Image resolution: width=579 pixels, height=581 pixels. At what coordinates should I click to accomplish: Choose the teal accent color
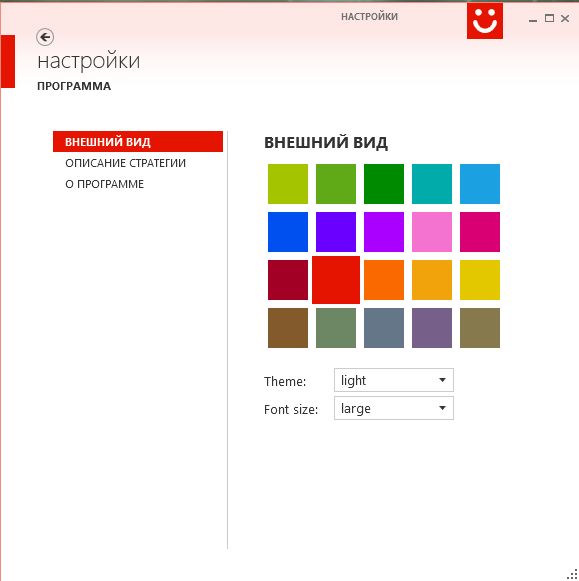[432, 184]
